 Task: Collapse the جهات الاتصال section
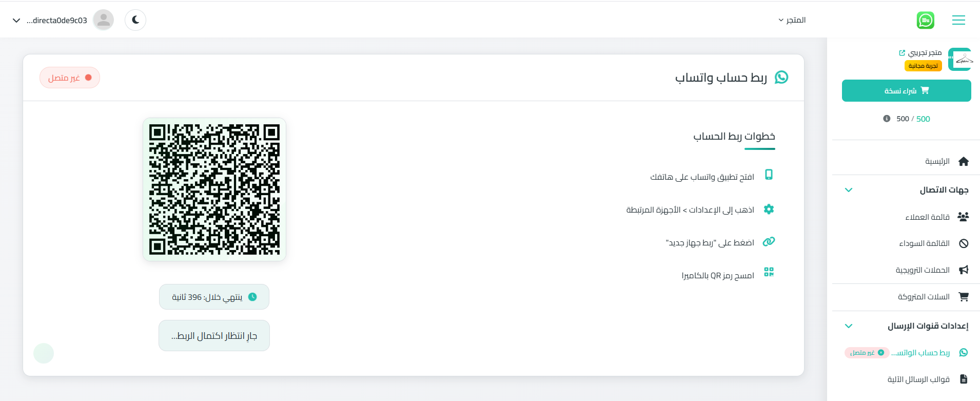(849, 190)
